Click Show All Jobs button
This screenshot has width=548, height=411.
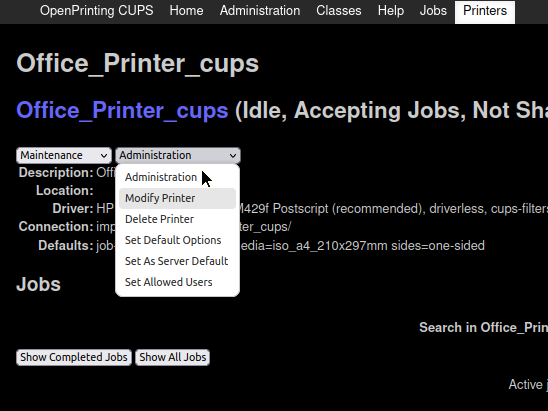[173, 357]
